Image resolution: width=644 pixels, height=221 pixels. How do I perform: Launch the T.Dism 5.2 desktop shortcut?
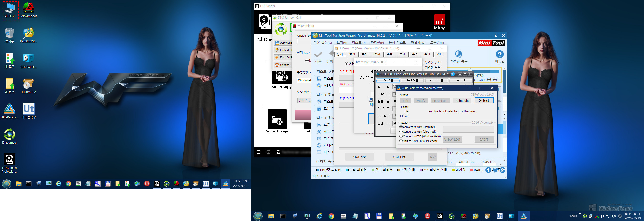click(28, 86)
